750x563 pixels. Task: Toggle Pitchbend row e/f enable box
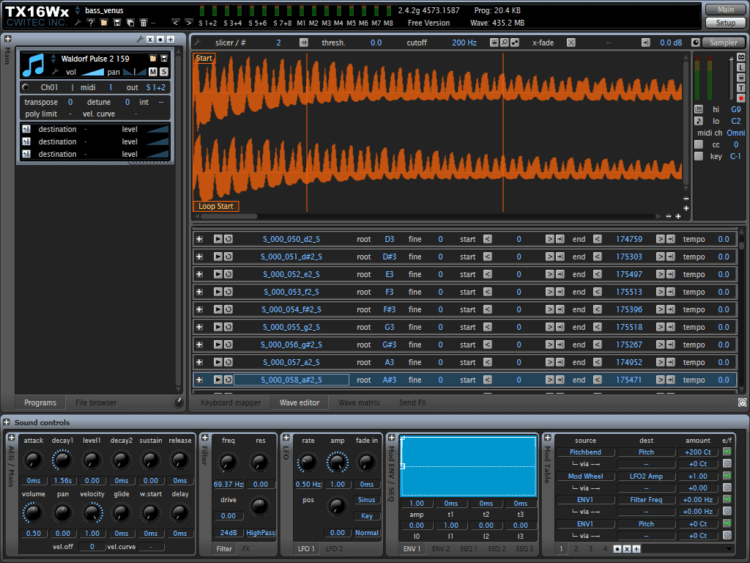[727, 452]
